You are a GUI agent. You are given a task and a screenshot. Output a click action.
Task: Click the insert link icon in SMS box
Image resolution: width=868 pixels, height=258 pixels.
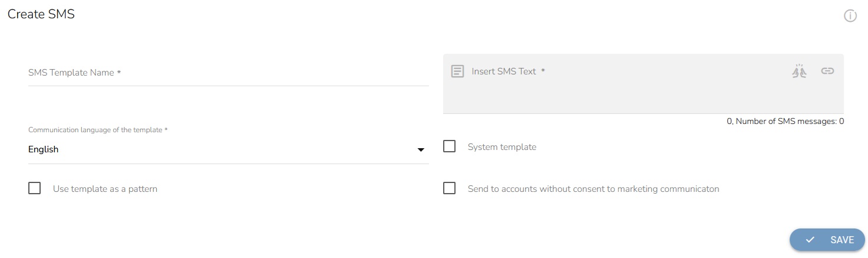pos(827,71)
